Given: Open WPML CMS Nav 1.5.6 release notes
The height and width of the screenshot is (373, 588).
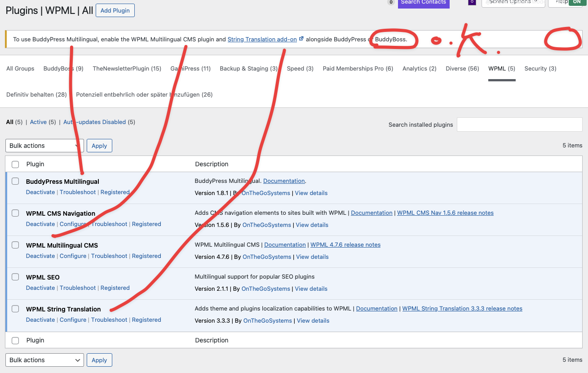Looking at the screenshot, I should [x=445, y=213].
